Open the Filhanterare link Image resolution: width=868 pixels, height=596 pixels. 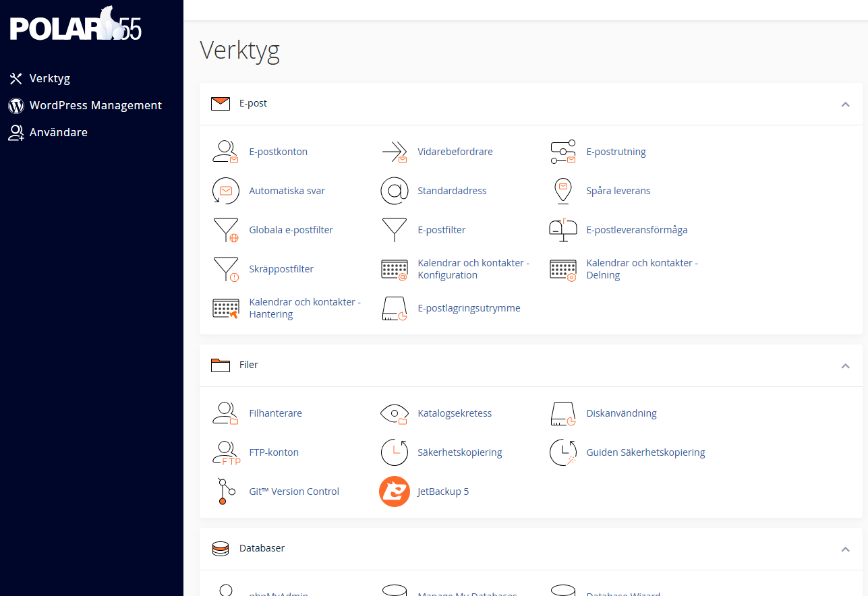275,413
